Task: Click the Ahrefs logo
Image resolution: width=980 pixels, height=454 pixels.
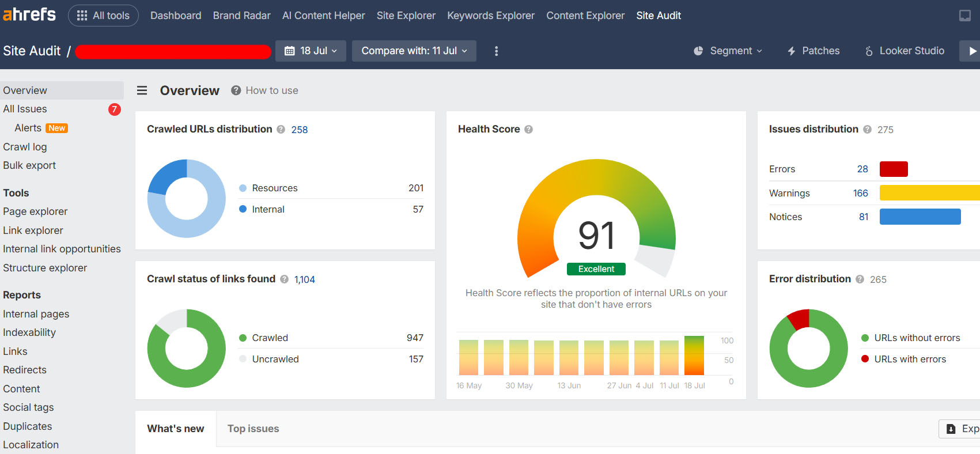Action: pos(29,14)
